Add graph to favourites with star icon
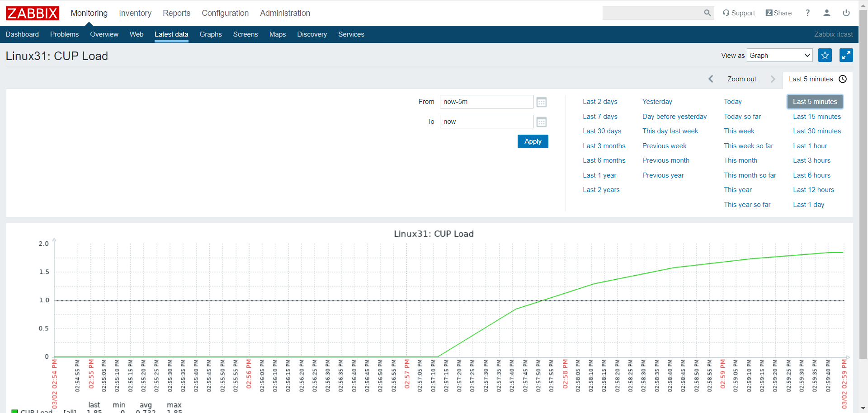Image resolution: width=868 pixels, height=413 pixels. point(825,55)
